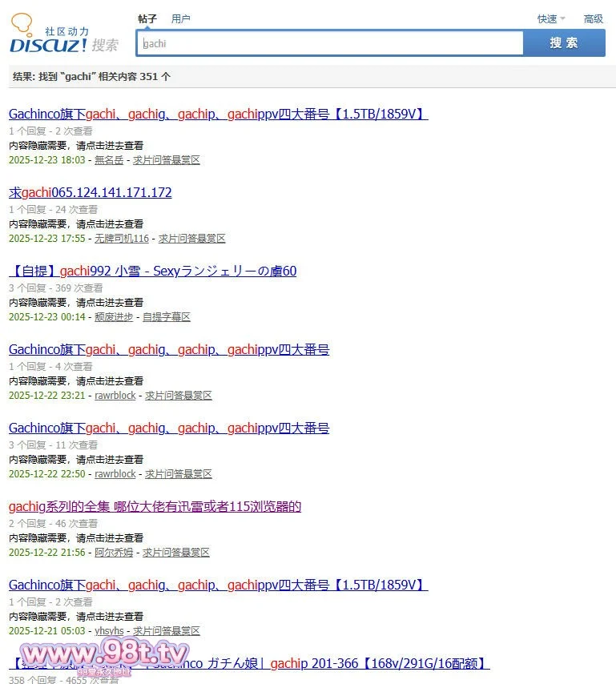Viewport: 616px width, 684px height.
Task: Switch to the 帖子 tab
Action: click(147, 18)
